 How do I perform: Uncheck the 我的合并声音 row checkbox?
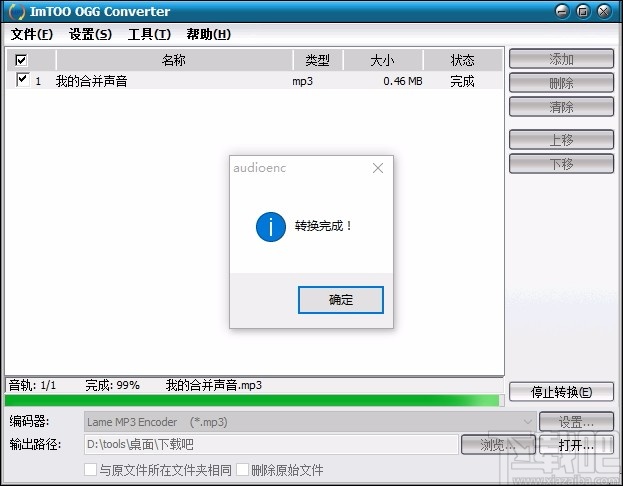tap(23, 80)
